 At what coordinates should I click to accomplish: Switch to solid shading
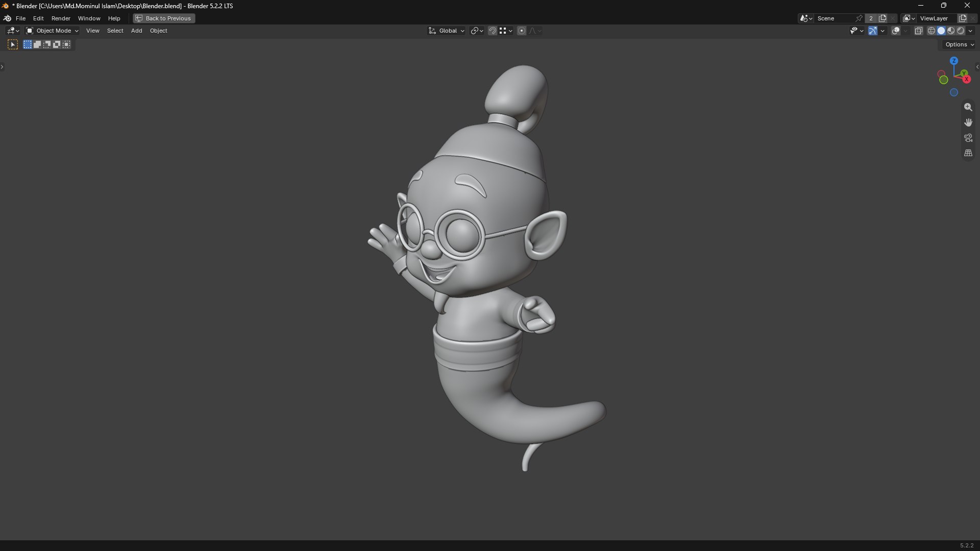point(941,31)
